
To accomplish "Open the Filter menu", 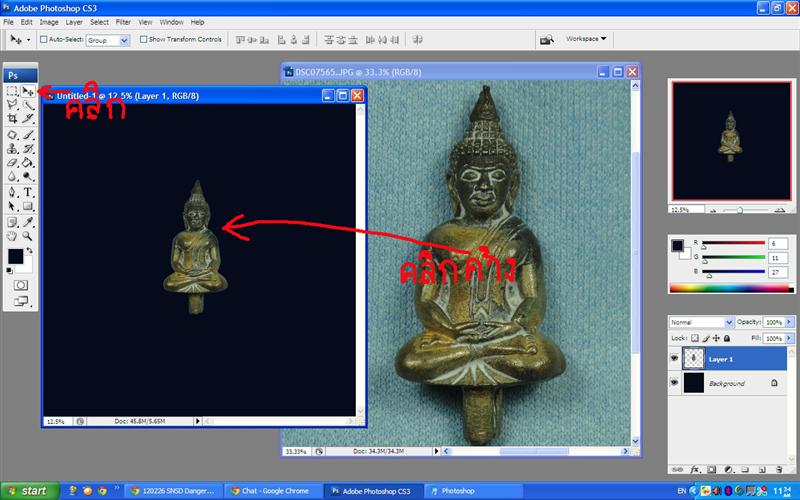I will tap(123, 21).
